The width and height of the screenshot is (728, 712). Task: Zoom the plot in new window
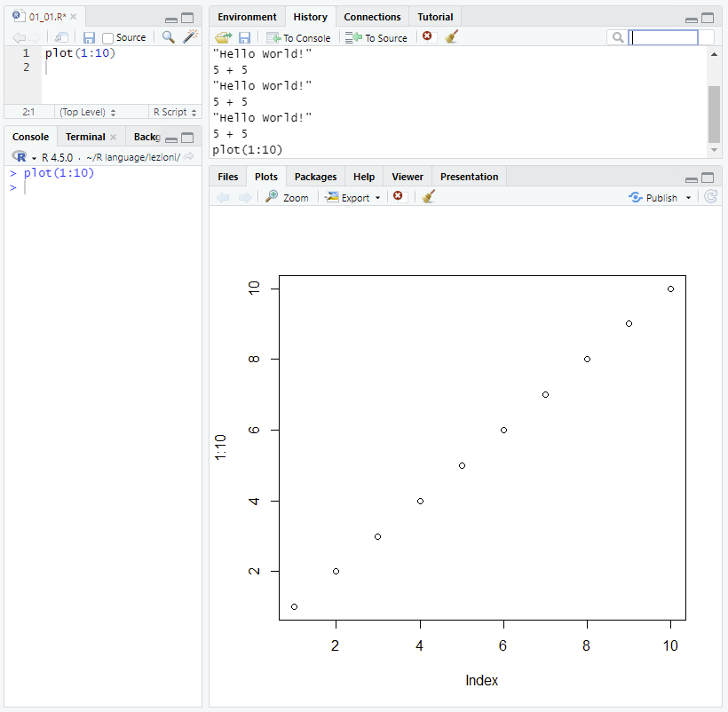pos(287,198)
